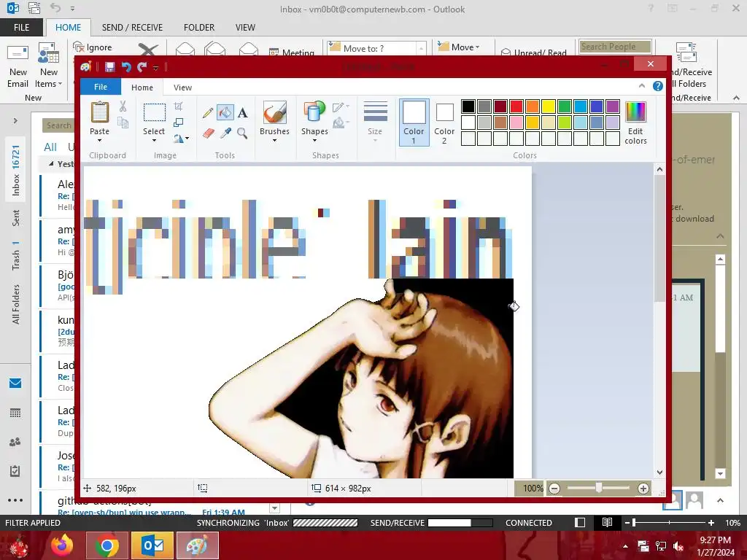The width and height of the screenshot is (747, 560).
Task: Expand the Brushes dropdown arrow
Action: 275,140
